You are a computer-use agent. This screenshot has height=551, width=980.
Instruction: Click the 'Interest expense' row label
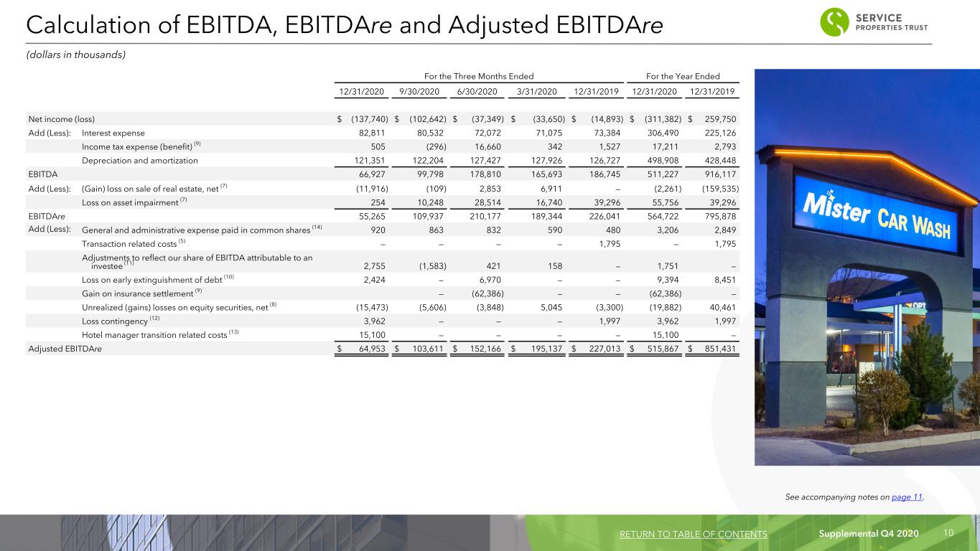tap(113, 133)
